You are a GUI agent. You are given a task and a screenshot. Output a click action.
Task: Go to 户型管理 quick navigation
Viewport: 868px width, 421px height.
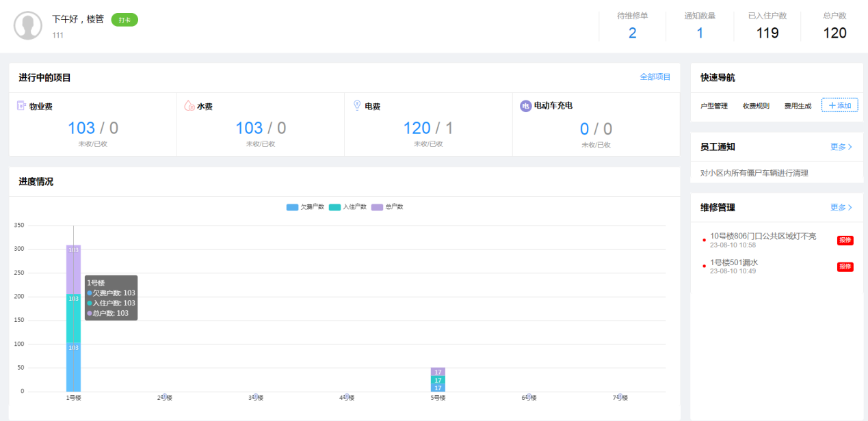[x=714, y=106]
